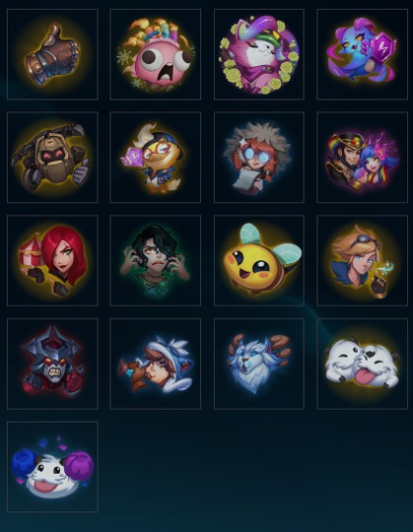Click the smiling yellow bee emote
The height and width of the screenshot is (532, 413).
pyautogui.click(x=259, y=260)
